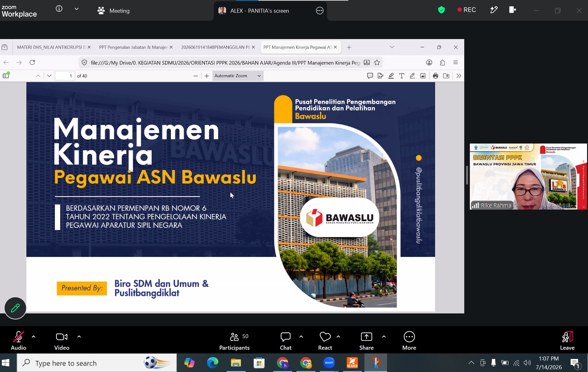Show hidden system tray icons
Viewport: 588px width, 372px height.
point(471,363)
